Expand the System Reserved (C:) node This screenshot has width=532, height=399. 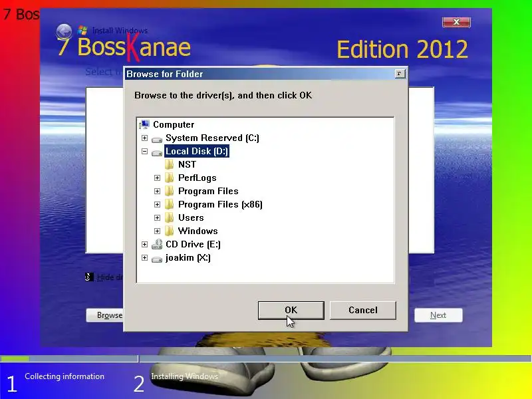pyautogui.click(x=144, y=138)
